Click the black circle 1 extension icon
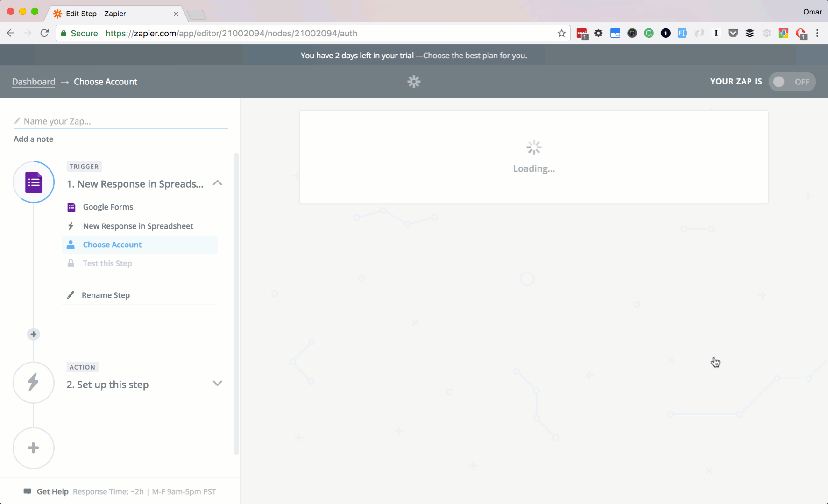The width and height of the screenshot is (828, 504). [665, 33]
